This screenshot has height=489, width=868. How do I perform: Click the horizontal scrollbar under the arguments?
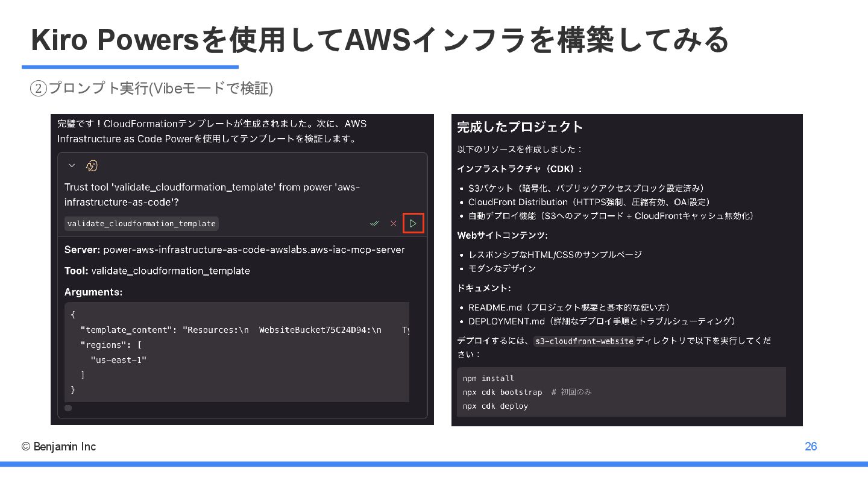[68, 408]
